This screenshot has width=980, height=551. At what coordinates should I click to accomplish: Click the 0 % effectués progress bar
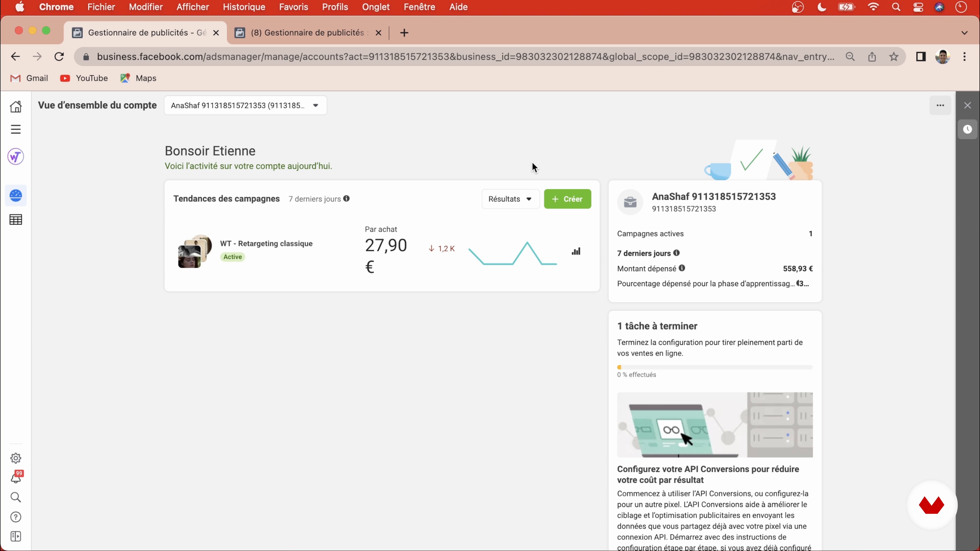pos(715,367)
